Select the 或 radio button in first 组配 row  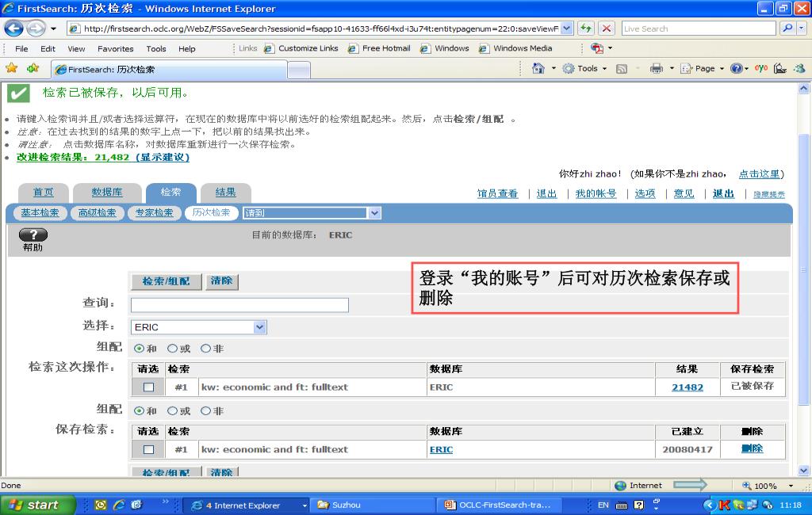click(x=173, y=348)
